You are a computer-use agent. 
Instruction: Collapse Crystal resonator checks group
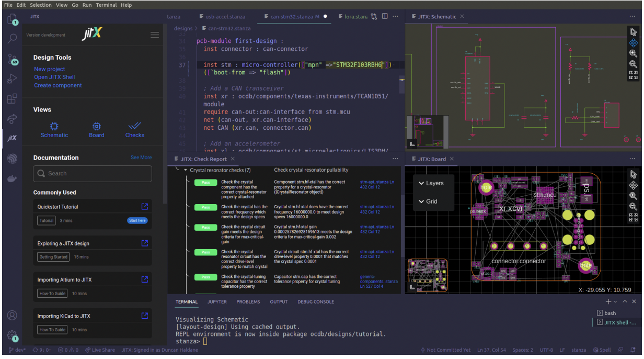[185, 170]
